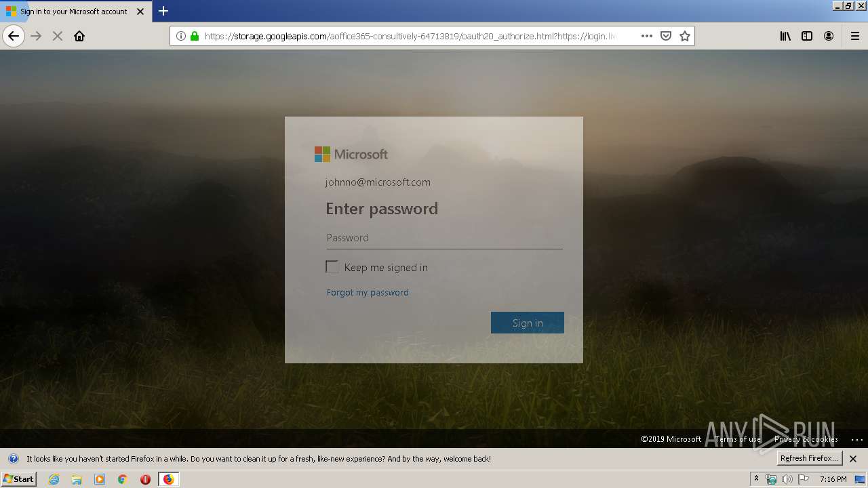Image resolution: width=868 pixels, height=488 pixels.
Task: Launch Chrome from the taskbar
Action: point(123,479)
